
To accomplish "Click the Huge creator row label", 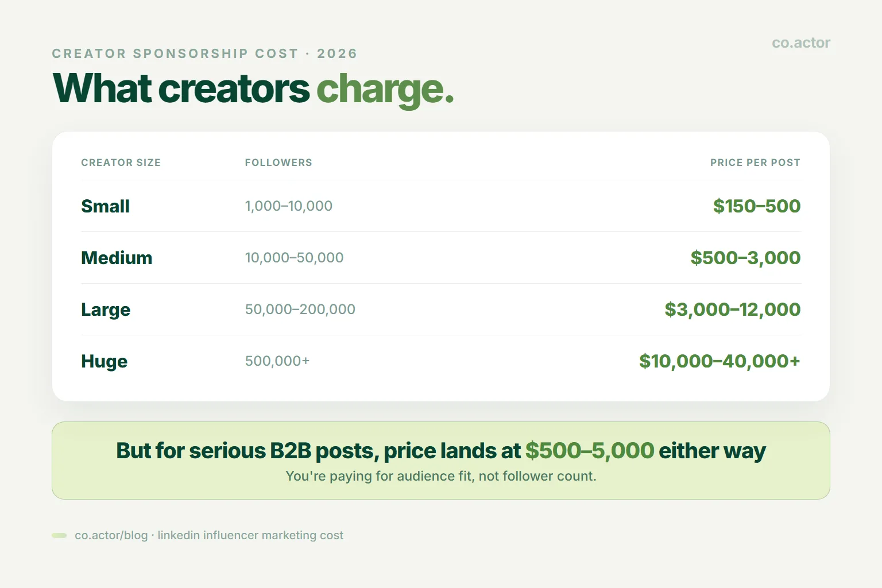I will coord(104,362).
